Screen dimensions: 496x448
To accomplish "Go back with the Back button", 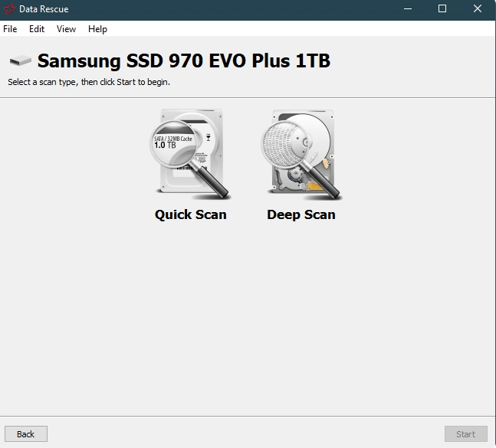I will click(26, 433).
